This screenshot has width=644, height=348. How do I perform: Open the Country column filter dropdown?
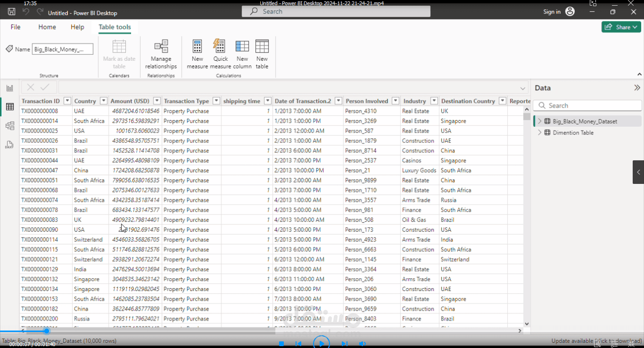click(103, 101)
